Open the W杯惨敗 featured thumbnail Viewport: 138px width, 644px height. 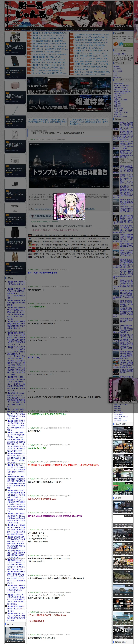point(79,86)
